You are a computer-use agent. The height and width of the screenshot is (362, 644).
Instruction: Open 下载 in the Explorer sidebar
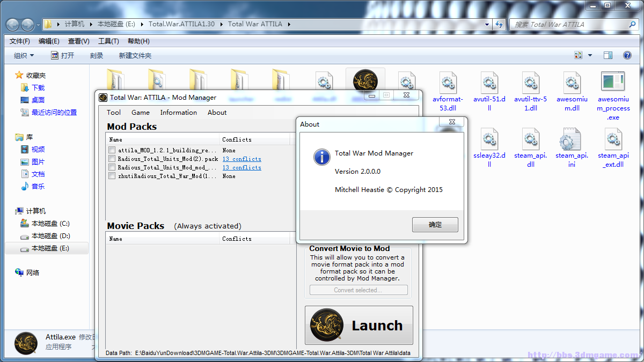pyautogui.click(x=38, y=87)
